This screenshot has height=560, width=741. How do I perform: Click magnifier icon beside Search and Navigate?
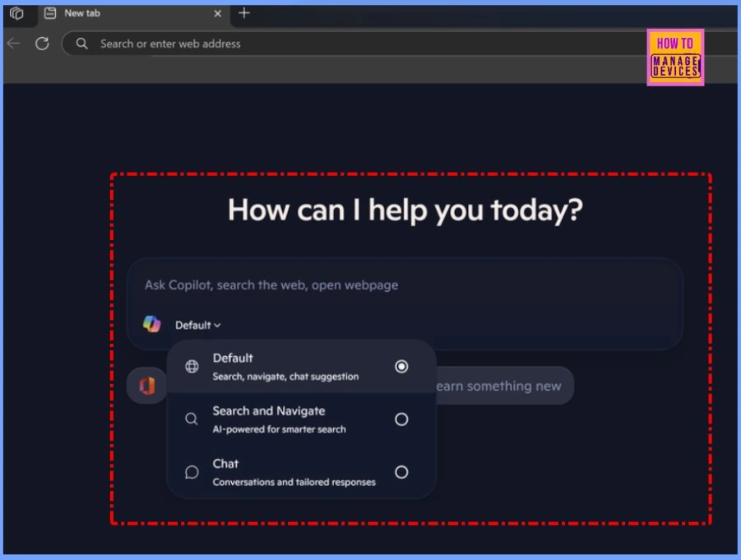coord(192,419)
